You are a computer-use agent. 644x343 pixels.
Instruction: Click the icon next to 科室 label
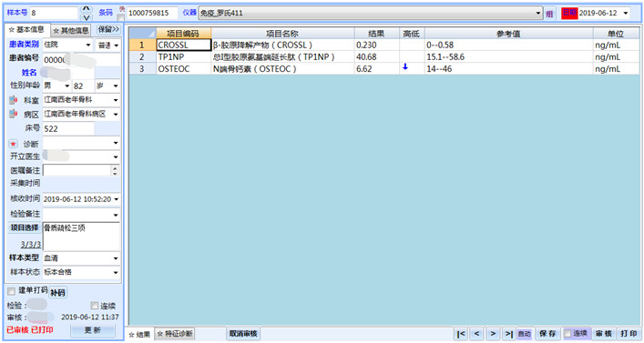tap(14, 100)
